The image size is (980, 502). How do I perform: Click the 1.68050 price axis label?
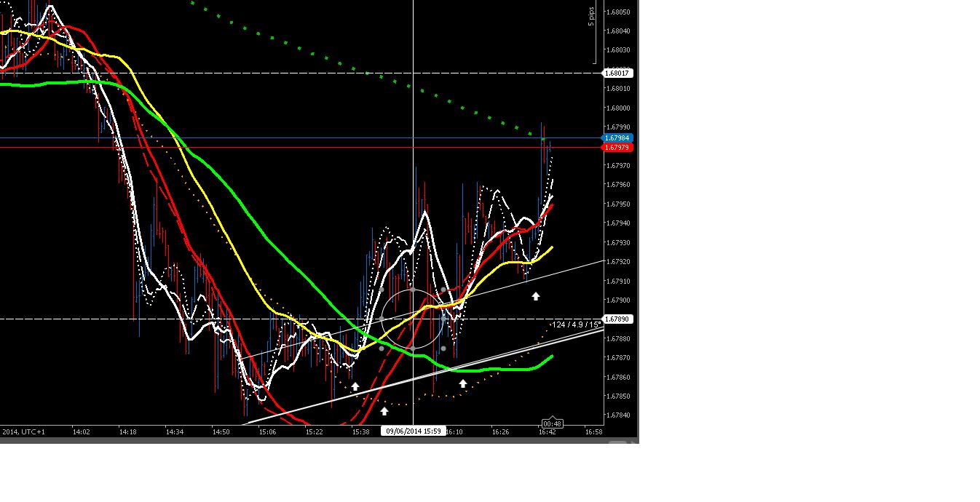click(x=618, y=12)
